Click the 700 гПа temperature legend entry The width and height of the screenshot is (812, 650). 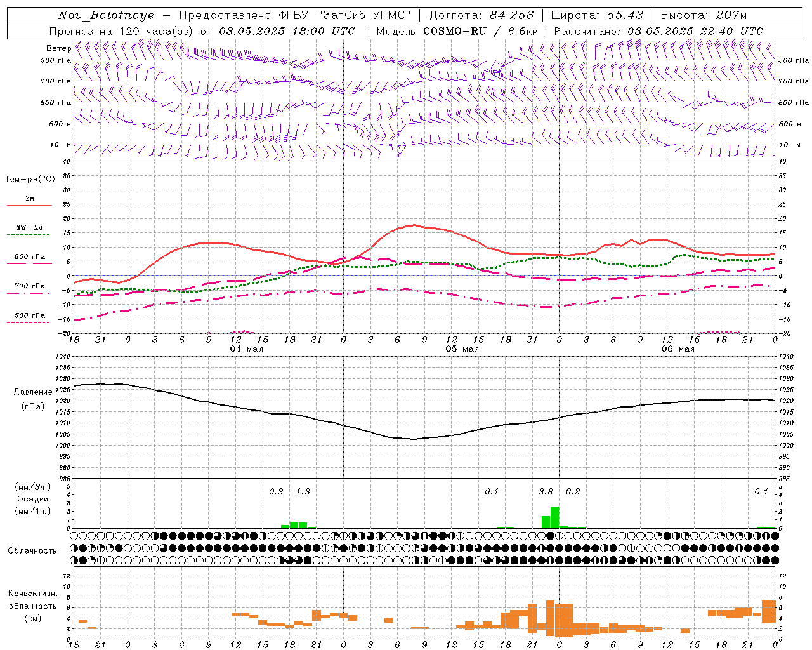[x=30, y=286]
